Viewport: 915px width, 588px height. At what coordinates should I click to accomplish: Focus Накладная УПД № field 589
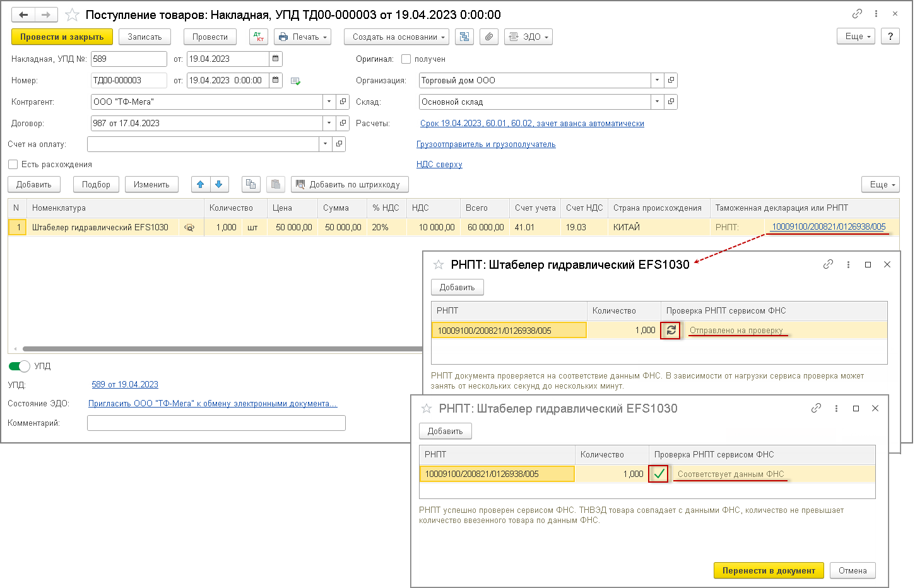pos(129,59)
